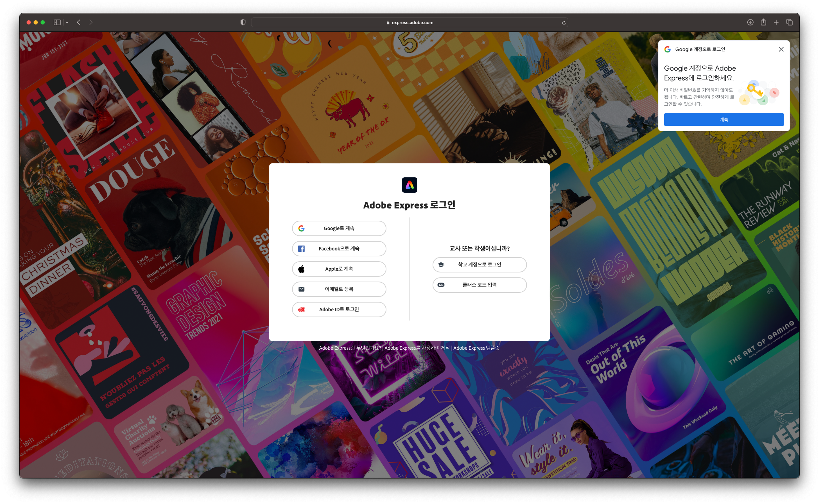The width and height of the screenshot is (819, 504).
Task: Click the express.adobe.com address bar
Action: point(409,23)
